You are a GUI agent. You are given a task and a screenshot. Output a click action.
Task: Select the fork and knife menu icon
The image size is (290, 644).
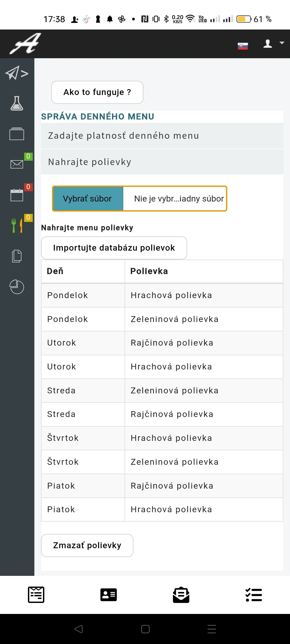17,225
